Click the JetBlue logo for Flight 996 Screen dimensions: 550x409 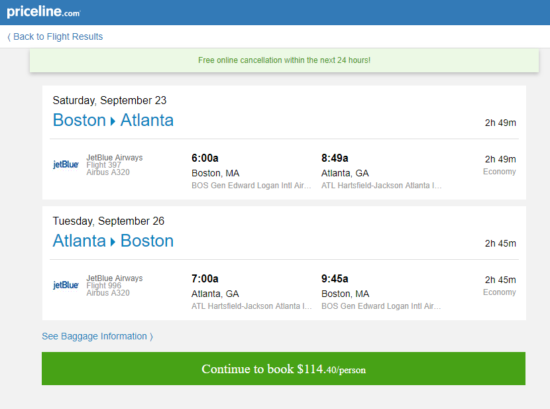(x=66, y=285)
